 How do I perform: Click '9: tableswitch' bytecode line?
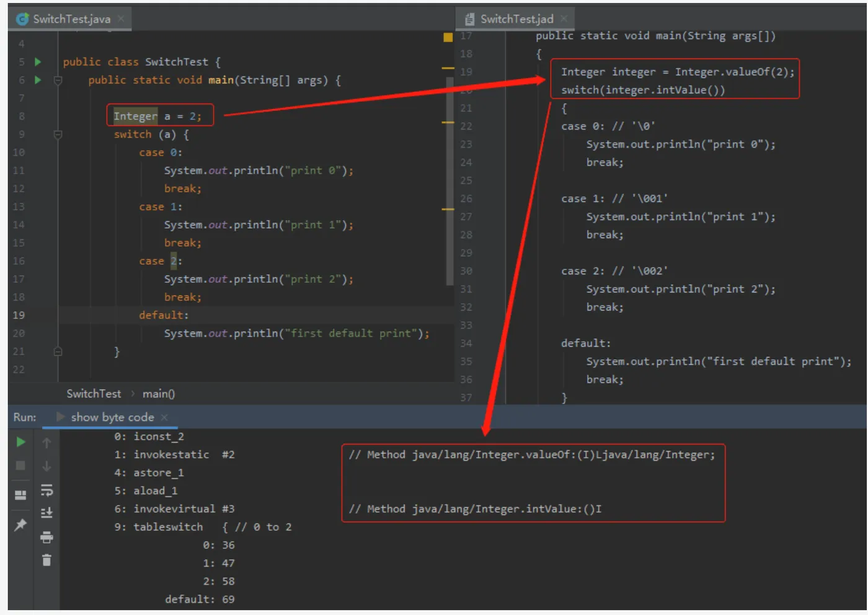coord(203,527)
